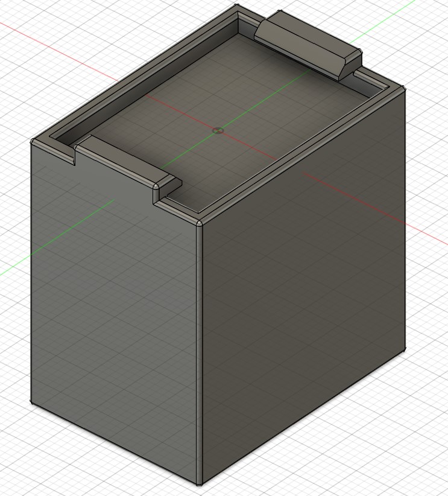
Task: Select the origin point marker on the lid
Action: tap(218, 131)
